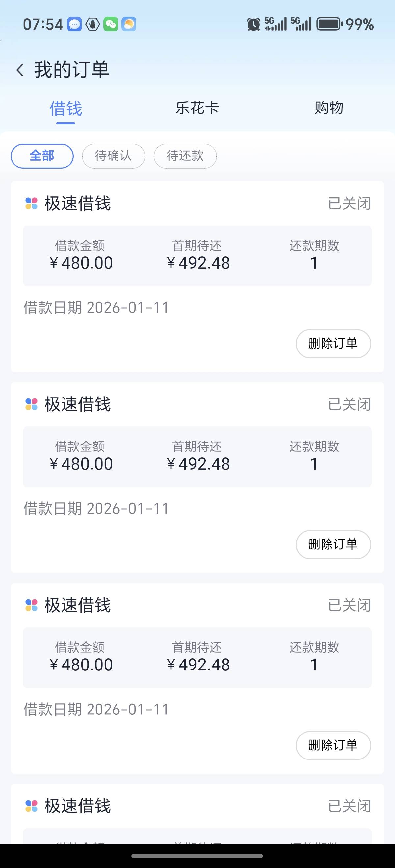Tap the home gesture bar at bottom
The height and width of the screenshot is (868, 395).
(197, 856)
